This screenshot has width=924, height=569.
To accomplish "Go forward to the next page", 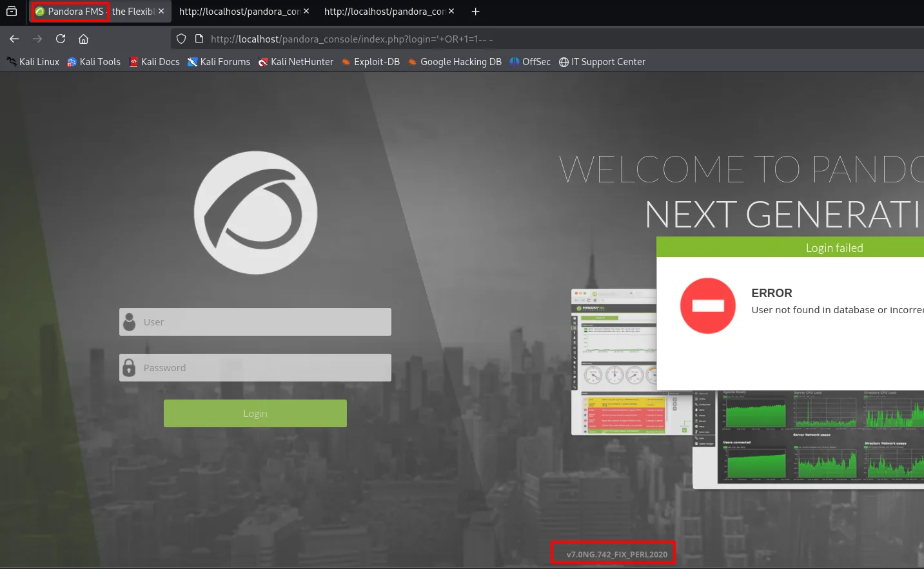I will pos(37,39).
